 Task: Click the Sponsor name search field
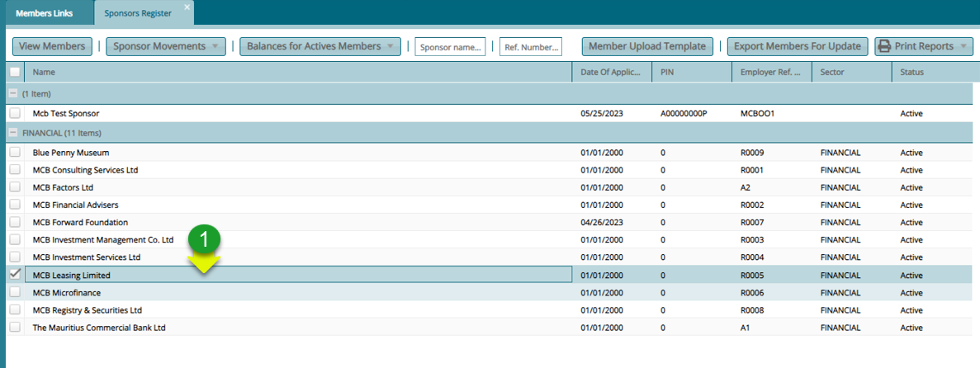(450, 47)
